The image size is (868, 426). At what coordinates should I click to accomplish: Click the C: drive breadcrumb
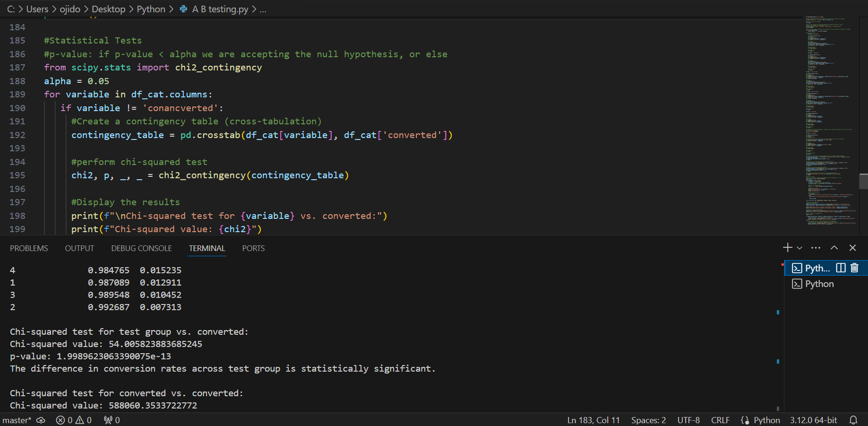click(x=11, y=9)
